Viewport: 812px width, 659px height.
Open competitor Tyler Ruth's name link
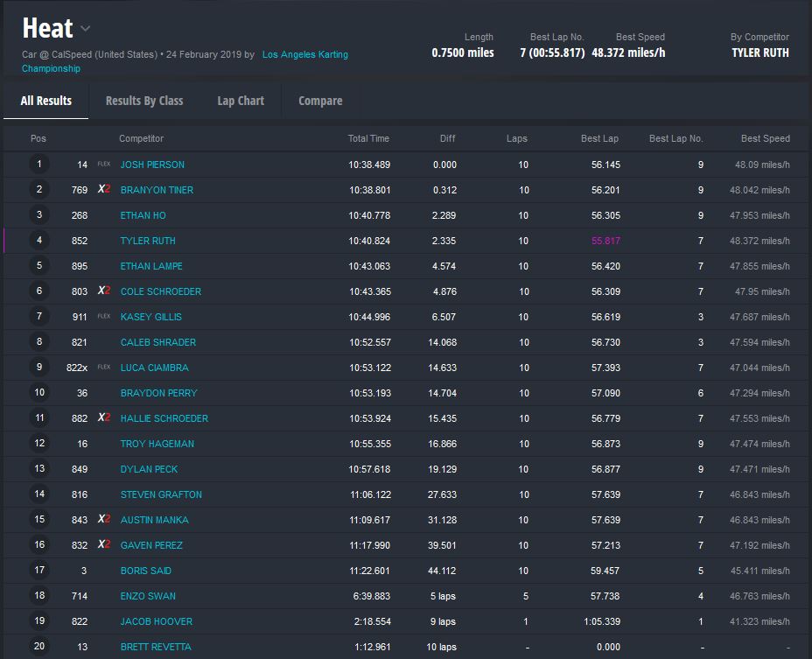coord(148,241)
